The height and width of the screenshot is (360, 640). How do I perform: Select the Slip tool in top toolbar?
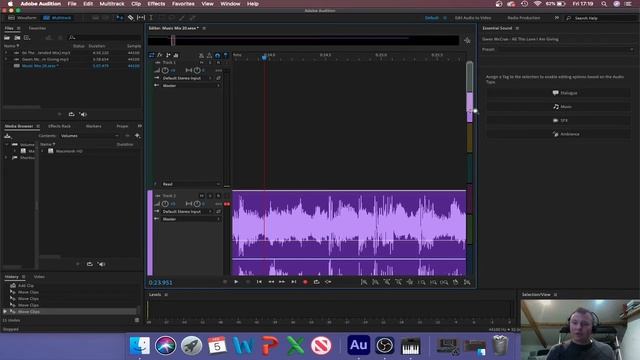pyautogui.click(x=141, y=18)
